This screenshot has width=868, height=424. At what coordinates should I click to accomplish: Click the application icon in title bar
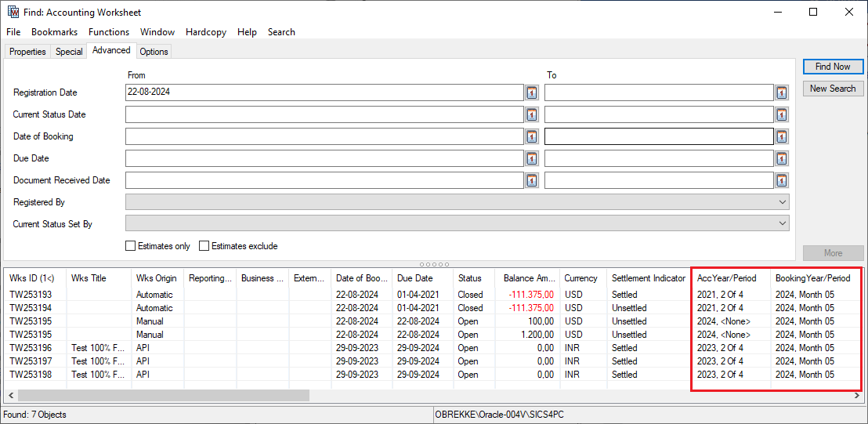point(13,13)
